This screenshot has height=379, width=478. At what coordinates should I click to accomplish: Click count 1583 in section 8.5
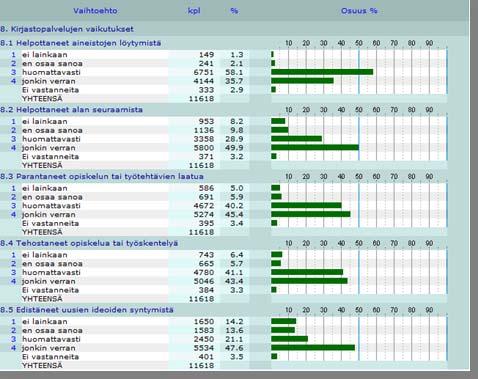(x=204, y=330)
